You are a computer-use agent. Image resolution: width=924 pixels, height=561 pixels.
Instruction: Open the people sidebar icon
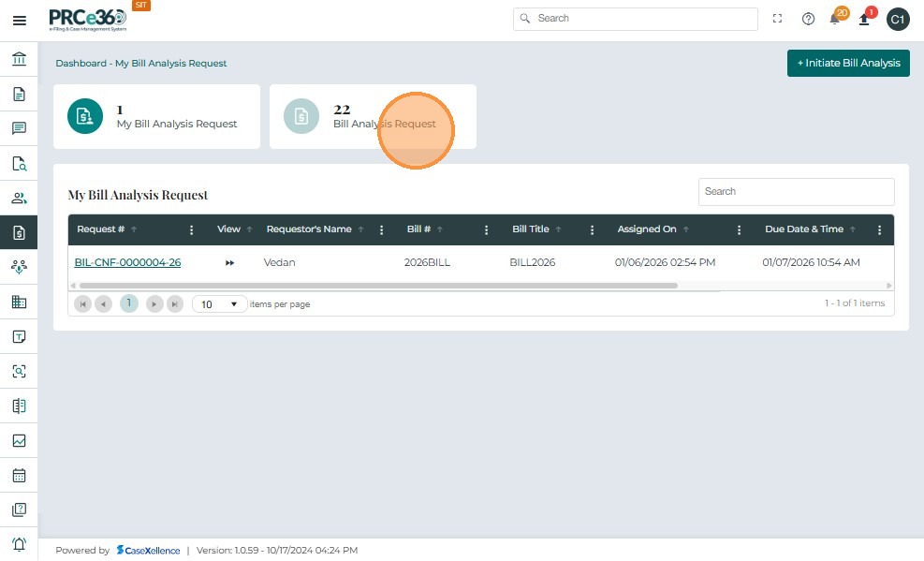[x=19, y=198]
